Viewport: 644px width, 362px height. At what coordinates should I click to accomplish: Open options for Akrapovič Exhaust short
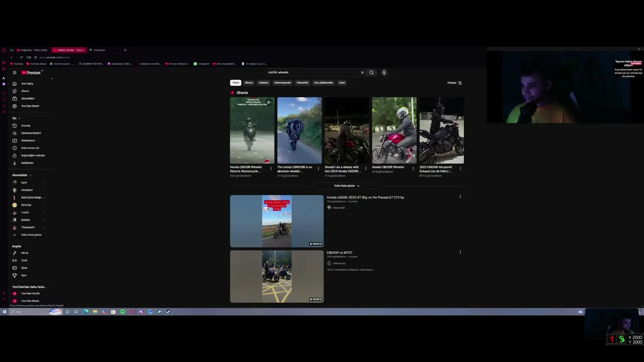pyautogui.click(x=460, y=168)
